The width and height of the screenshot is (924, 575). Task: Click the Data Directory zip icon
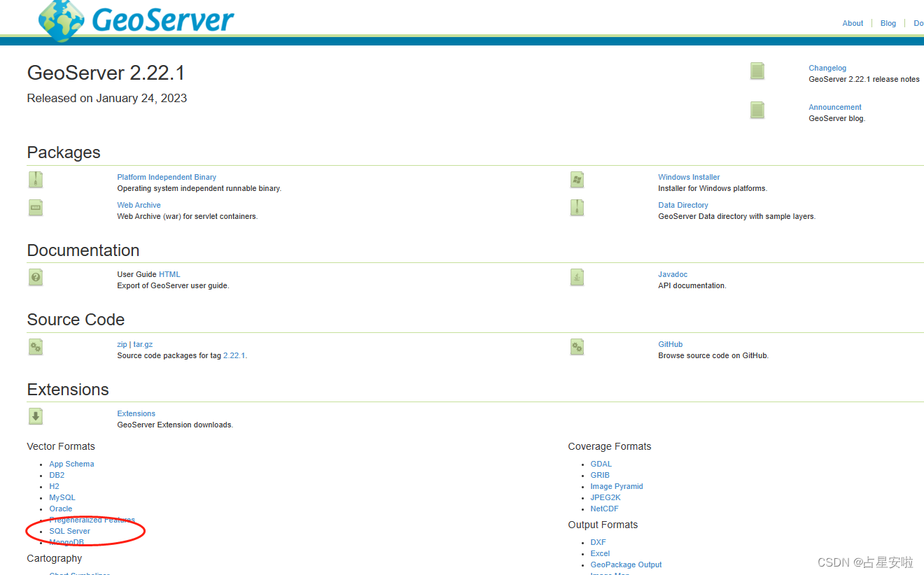tap(577, 208)
